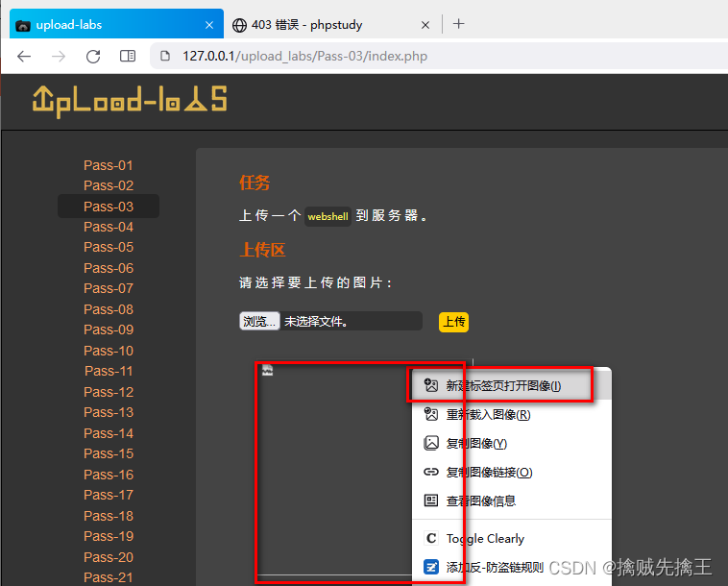This screenshot has width=728, height=586.
Task: Open the Pass-20 challenge
Action: (109, 557)
